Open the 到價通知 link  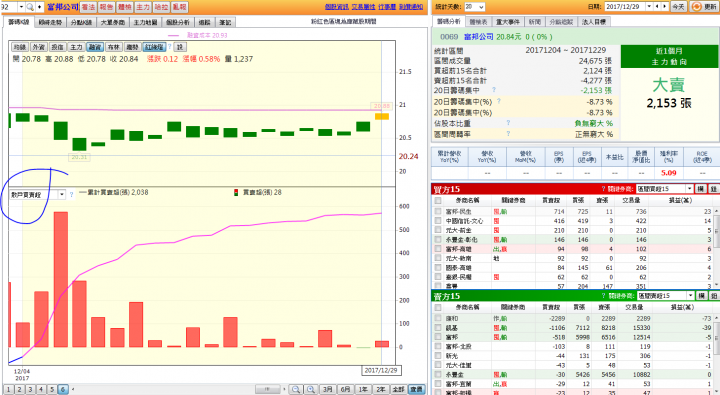point(411,7)
